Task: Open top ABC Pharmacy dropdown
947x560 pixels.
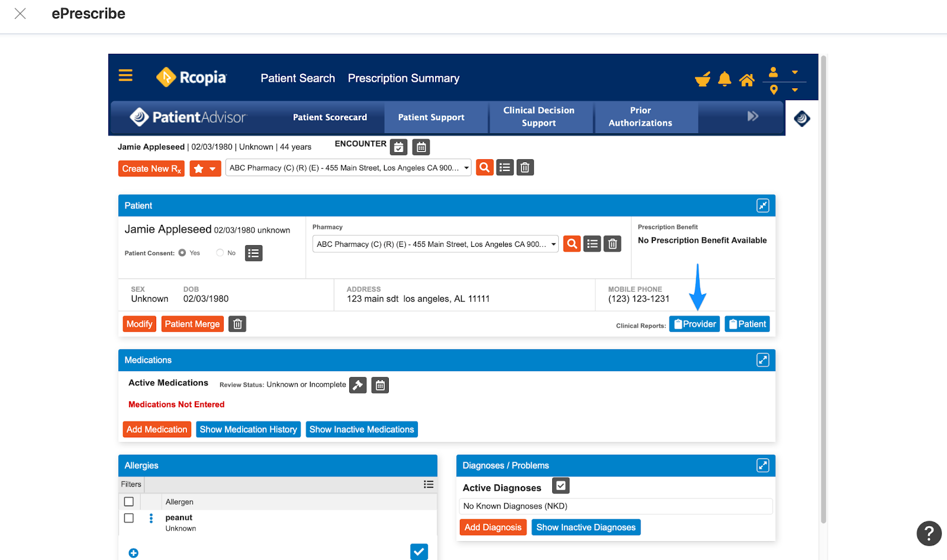Action: [349, 168]
